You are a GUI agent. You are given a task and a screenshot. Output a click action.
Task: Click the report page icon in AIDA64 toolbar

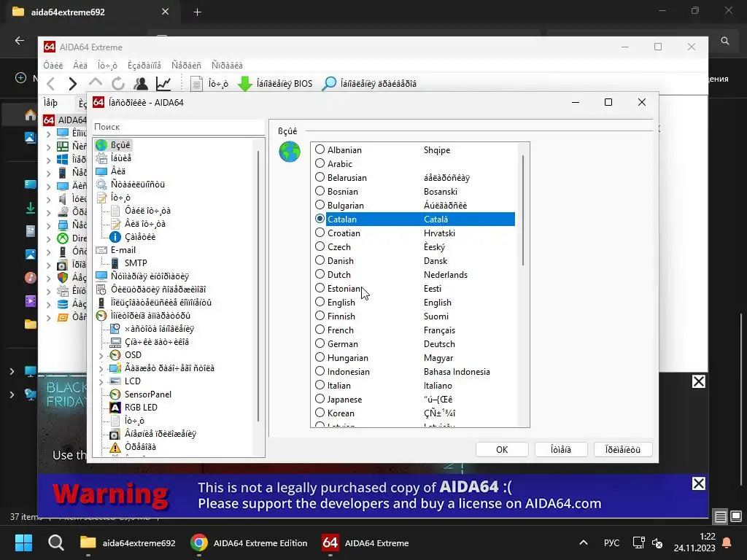(196, 84)
